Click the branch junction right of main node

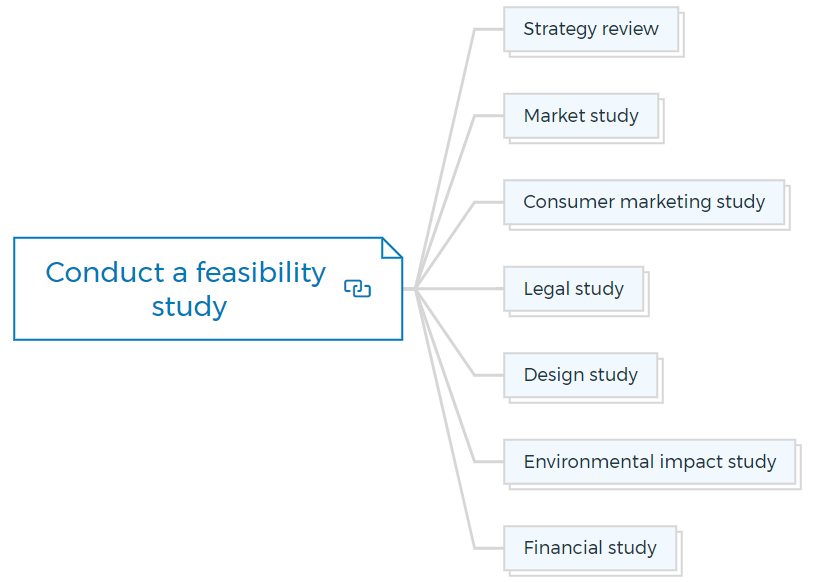click(x=416, y=289)
